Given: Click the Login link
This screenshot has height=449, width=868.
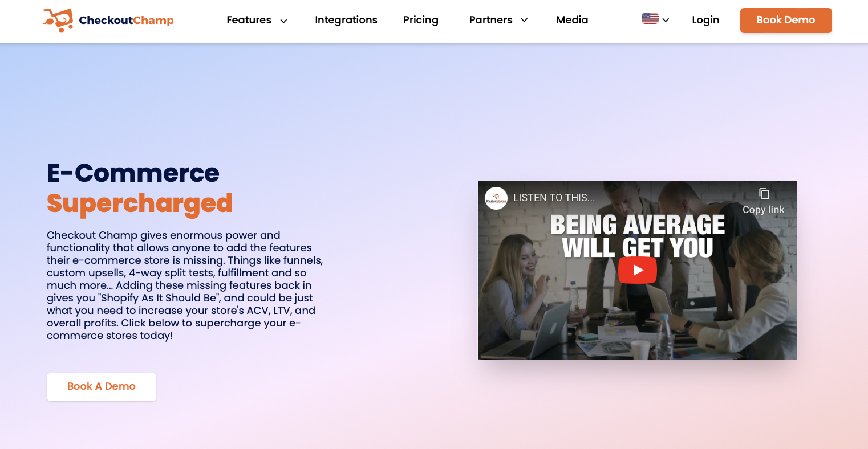Looking at the screenshot, I should tap(705, 20).
